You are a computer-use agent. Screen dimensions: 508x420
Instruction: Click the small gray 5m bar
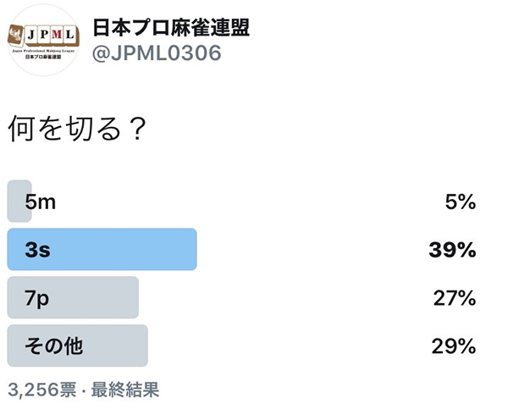pyautogui.click(x=19, y=201)
